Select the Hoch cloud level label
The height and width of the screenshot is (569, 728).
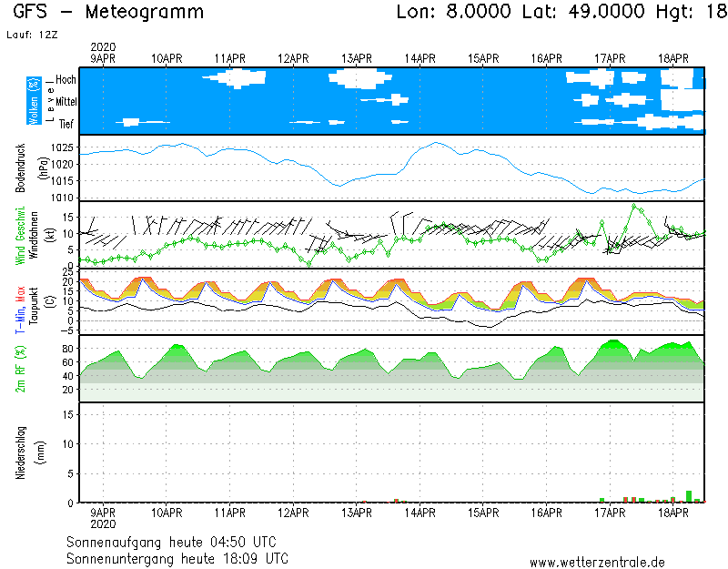click(x=66, y=80)
